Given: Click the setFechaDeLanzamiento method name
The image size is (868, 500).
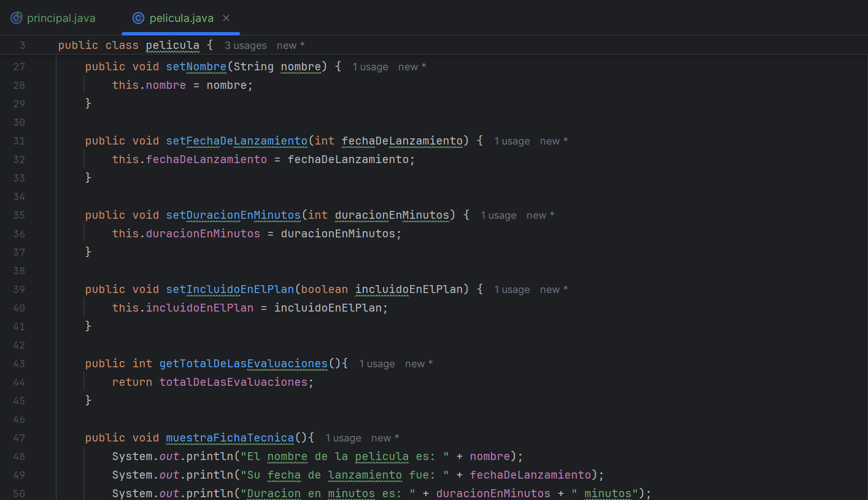Looking at the screenshot, I should [x=237, y=141].
